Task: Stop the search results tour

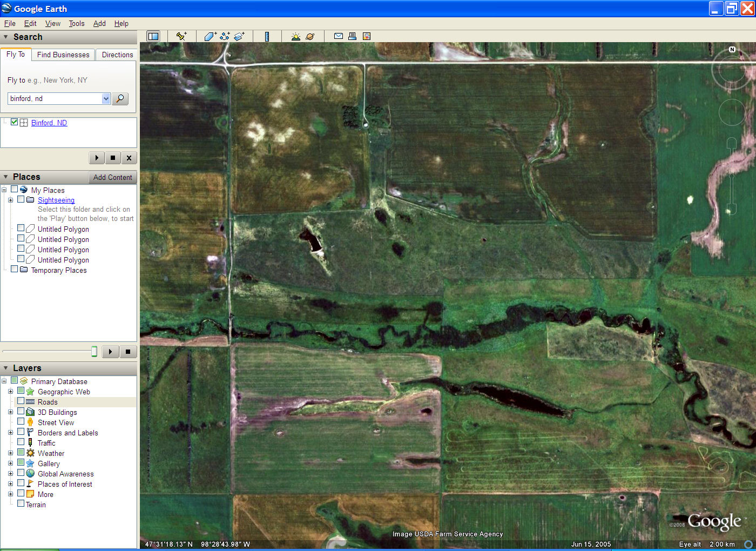Action: [113, 158]
